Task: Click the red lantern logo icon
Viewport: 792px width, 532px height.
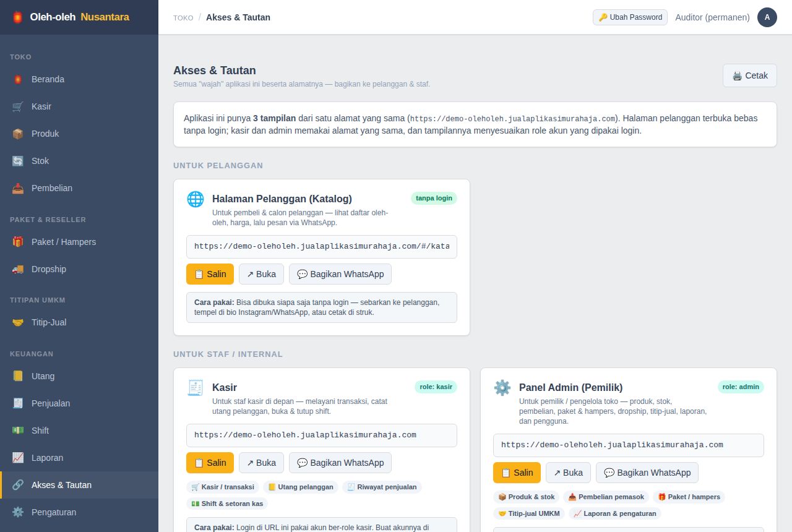Action: 18,17
